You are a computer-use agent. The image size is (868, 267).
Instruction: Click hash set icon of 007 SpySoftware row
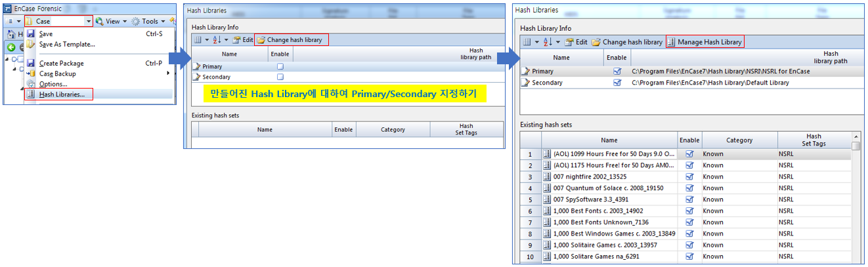(547, 199)
